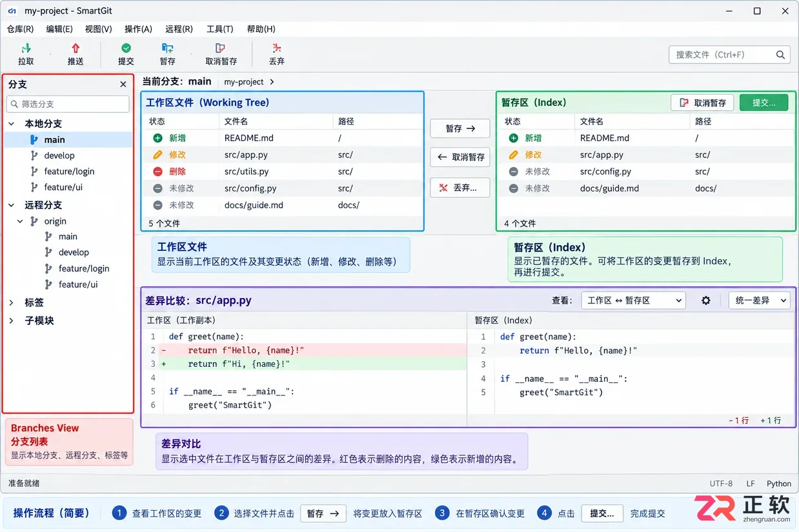Open the 仓库(R) menu

(x=20, y=29)
